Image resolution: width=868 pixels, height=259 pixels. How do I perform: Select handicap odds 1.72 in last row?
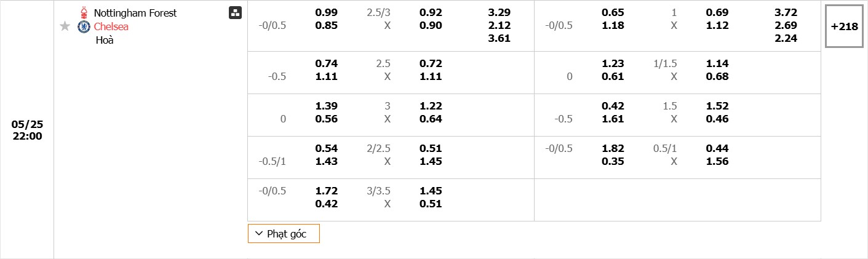point(326,191)
